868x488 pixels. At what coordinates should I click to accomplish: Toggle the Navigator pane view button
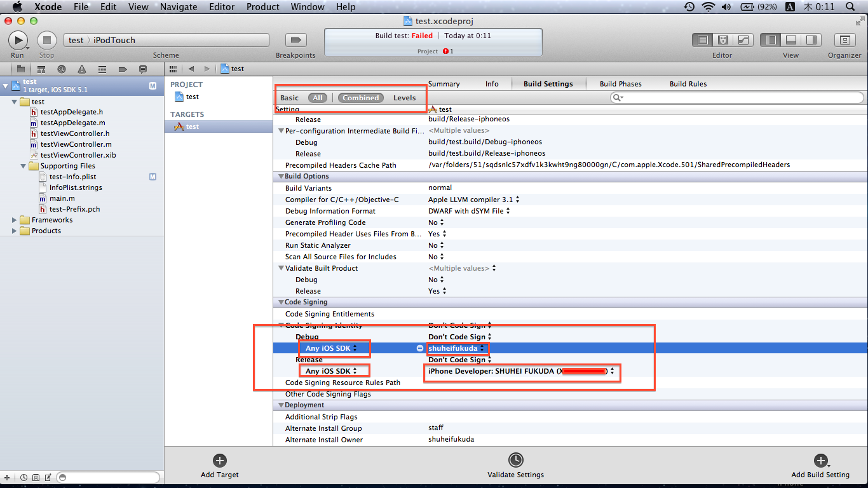pyautogui.click(x=771, y=40)
